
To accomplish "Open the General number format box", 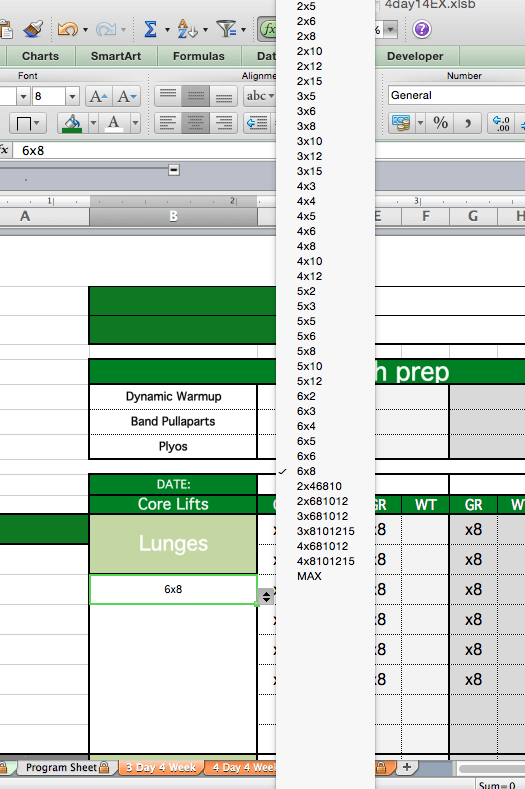I will 456,95.
